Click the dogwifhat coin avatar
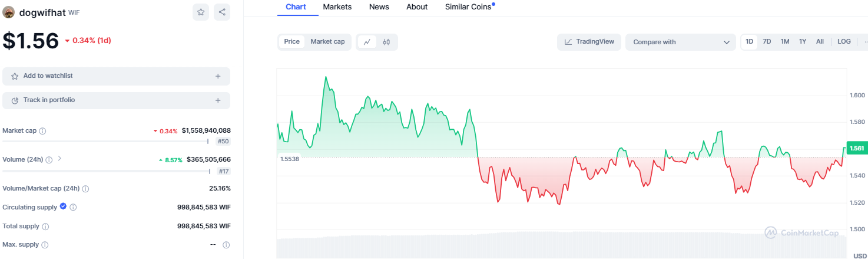The width and height of the screenshot is (868, 259). [x=9, y=12]
